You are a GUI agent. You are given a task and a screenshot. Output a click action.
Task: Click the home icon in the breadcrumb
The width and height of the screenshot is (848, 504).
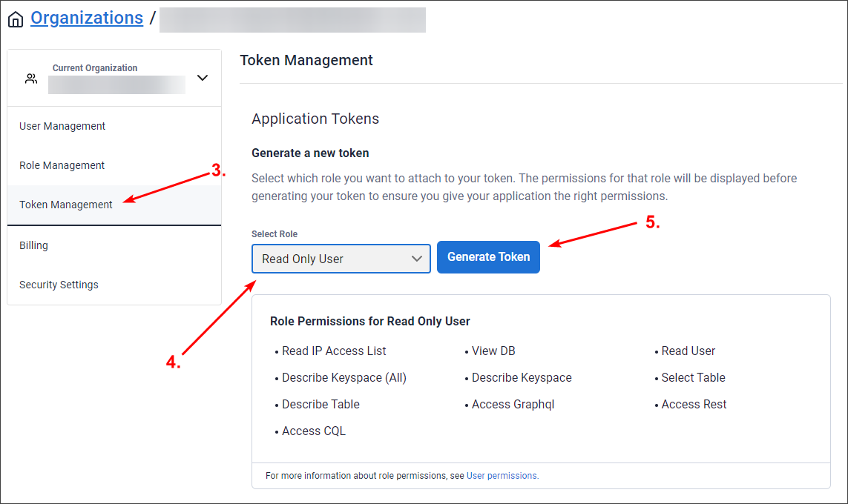click(x=16, y=18)
